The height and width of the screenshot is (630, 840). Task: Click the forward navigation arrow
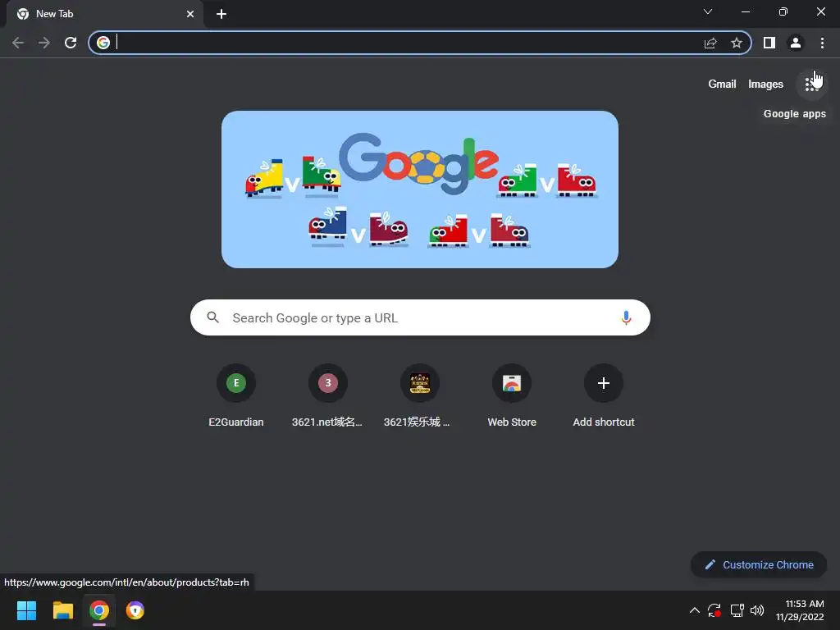44,43
